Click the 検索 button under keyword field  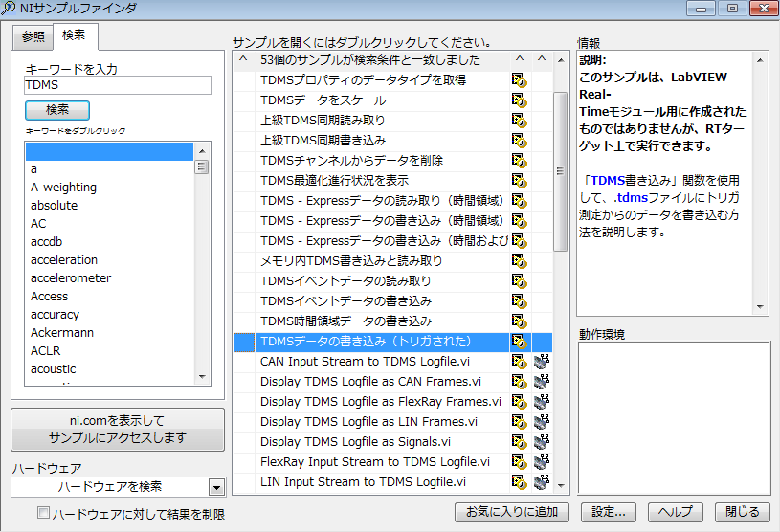(57, 110)
